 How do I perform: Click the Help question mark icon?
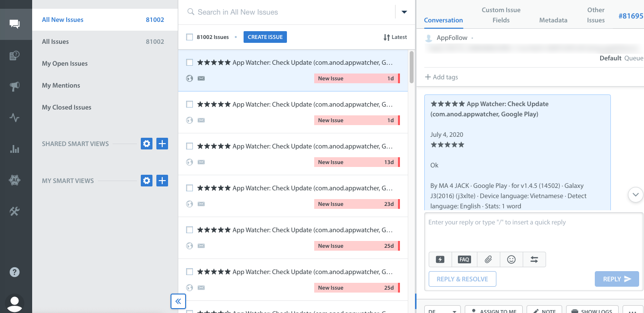click(15, 271)
